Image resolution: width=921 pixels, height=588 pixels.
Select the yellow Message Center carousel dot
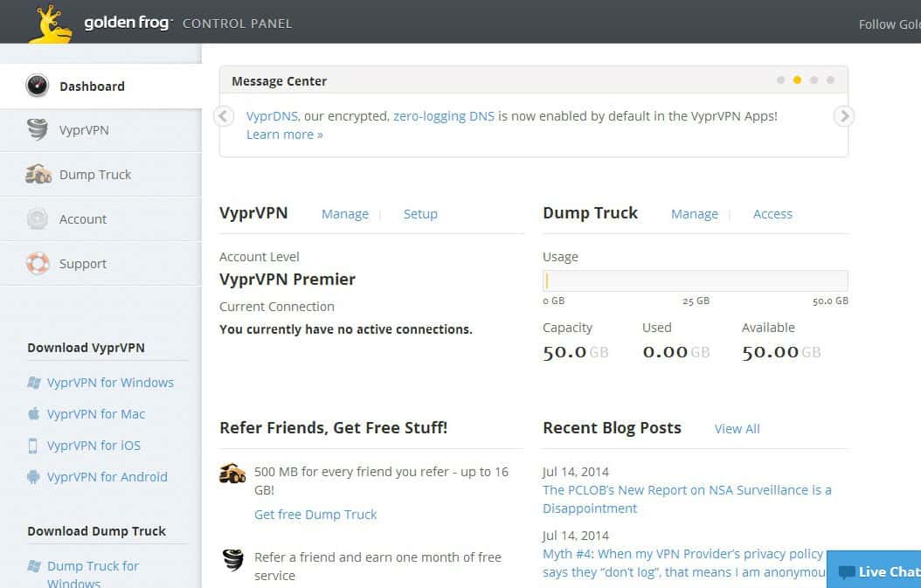pyautogui.click(x=797, y=79)
